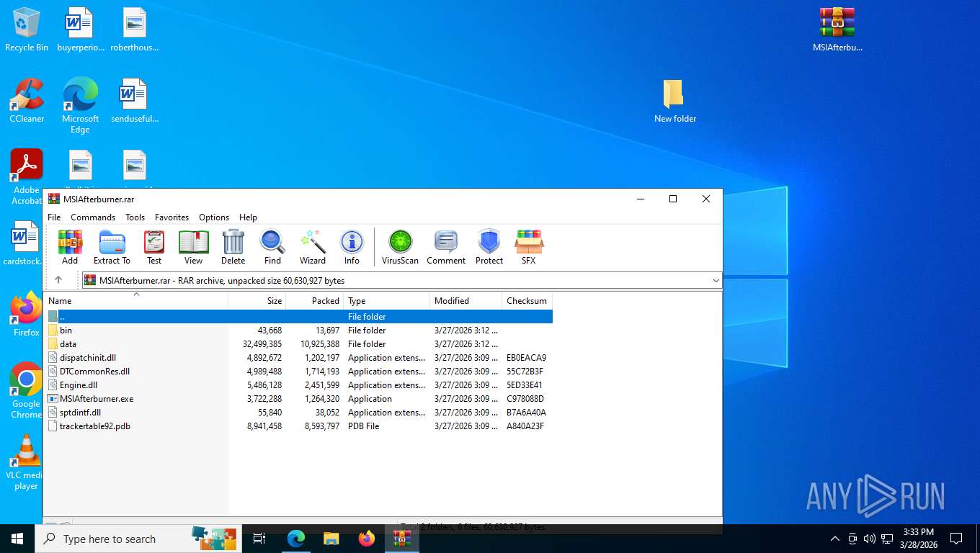Select the parent folder '..' row
This screenshot has width=980, height=553.
pos(298,316)
